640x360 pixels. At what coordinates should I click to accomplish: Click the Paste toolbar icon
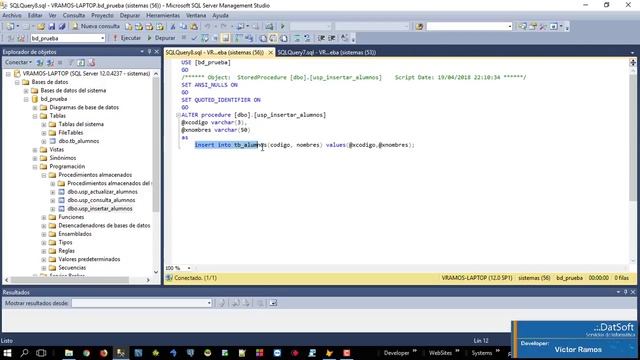tap(194, 27)
